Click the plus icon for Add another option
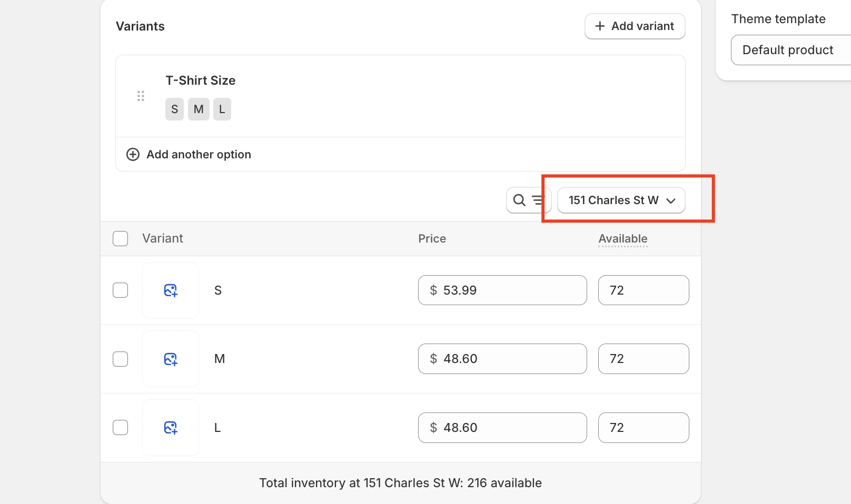 pyautogui.click(x=133, y=155)
